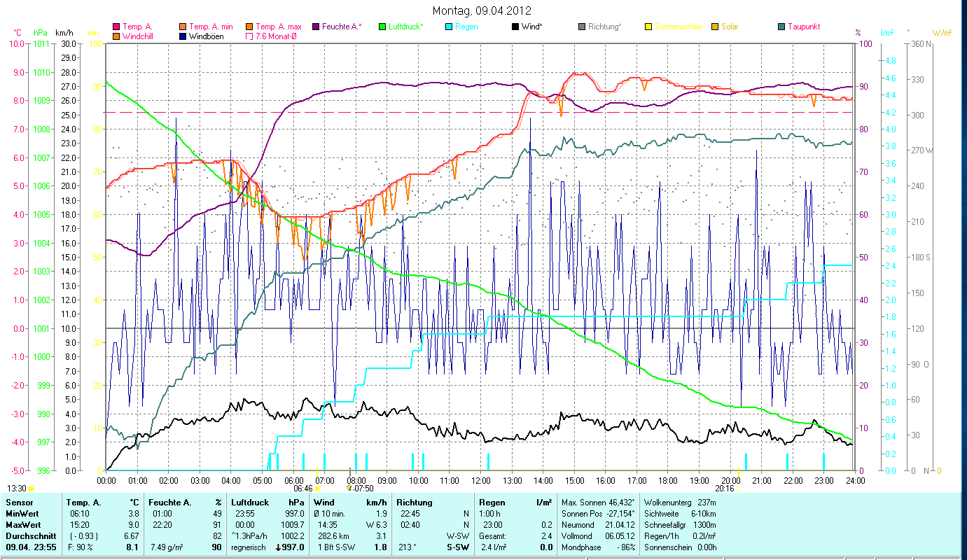Click the 09.04. 23:55 timestamp
The image size is (967, 560).
(32, 547)
